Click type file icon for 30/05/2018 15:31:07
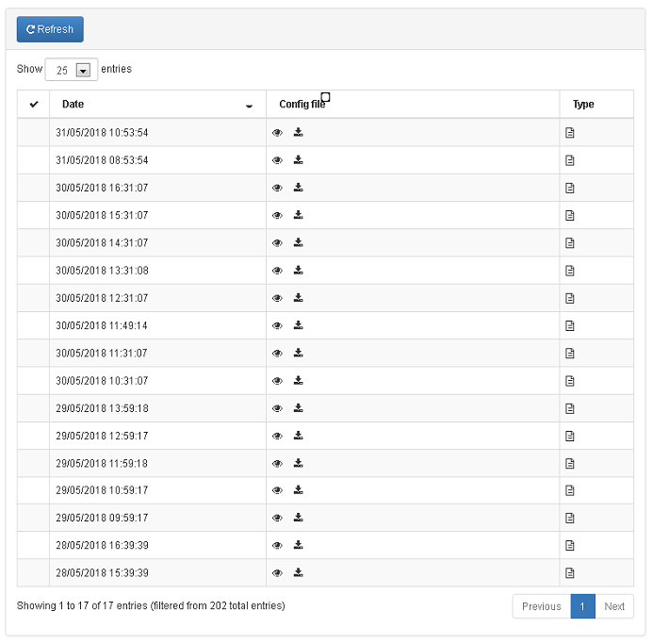This screenshot has width=653, height=644. [x=570, y=215]
